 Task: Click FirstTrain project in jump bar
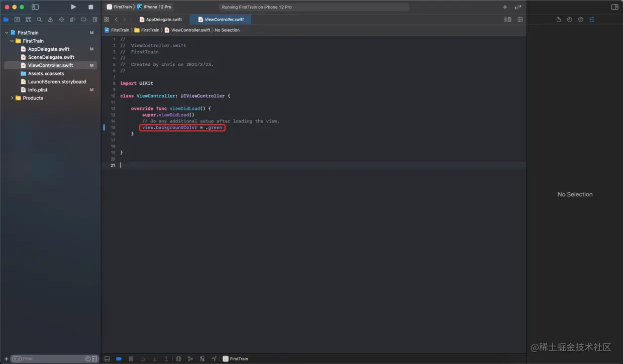pyautogui.click(x=117, y=30)
